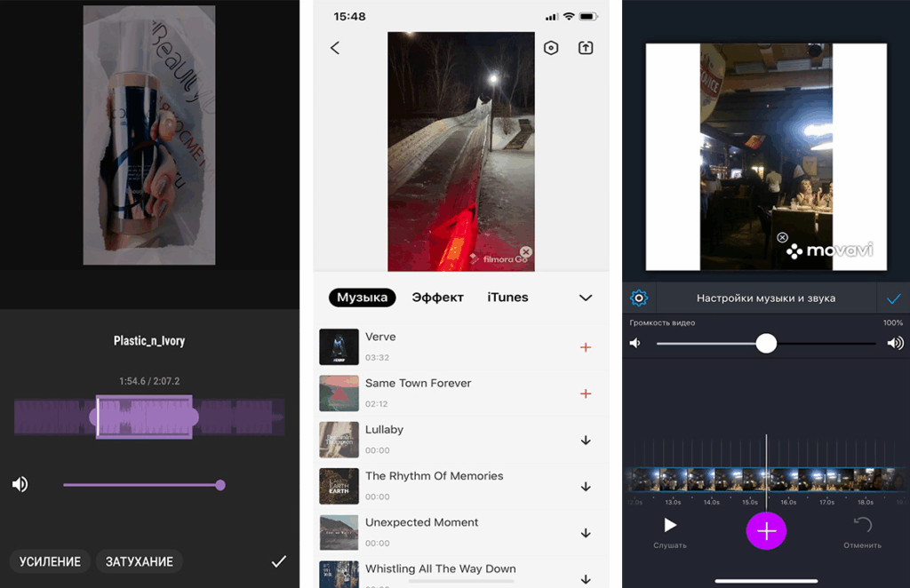
Task: Adjust the Громкость видео slider knob
Action: click(766, 343)
